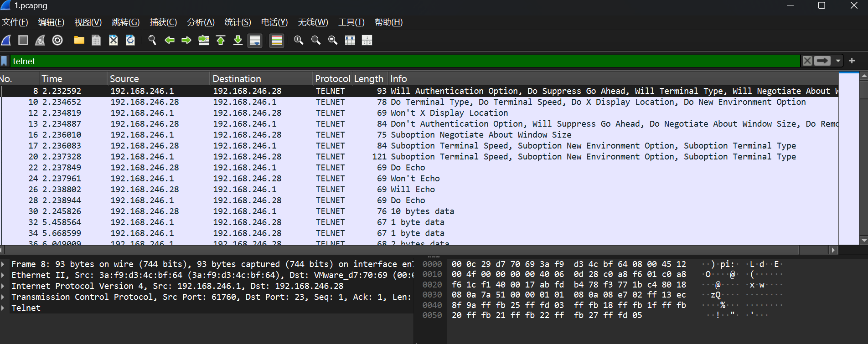868x344 pixels.
Task: Zoom out the packet text
Action: [x=315, y=41]
